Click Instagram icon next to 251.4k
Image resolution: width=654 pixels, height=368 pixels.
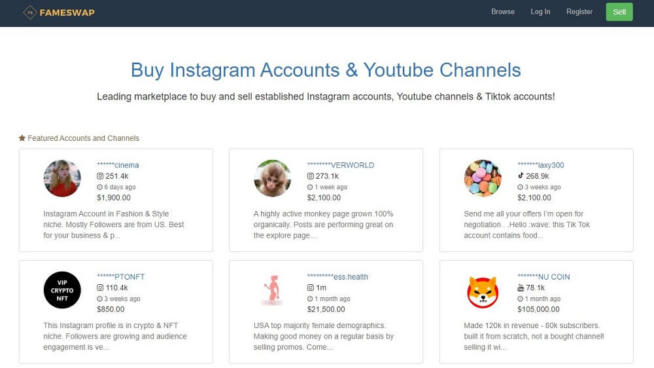(100, 176)
